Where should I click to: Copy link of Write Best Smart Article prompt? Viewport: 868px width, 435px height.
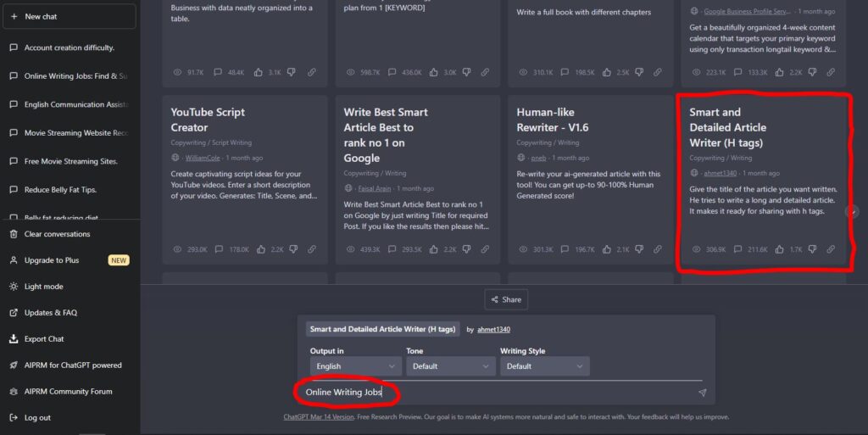pos(485,249)
